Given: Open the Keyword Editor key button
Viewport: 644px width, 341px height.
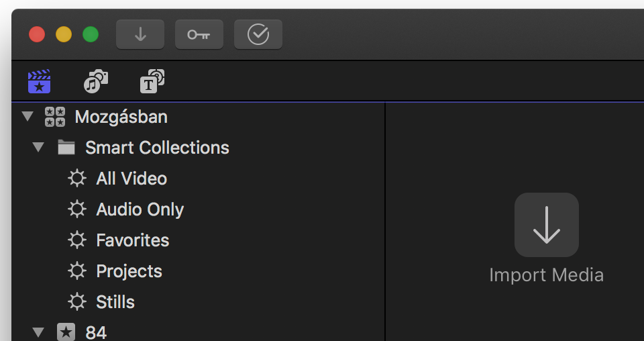Looking at the screenshot, I should pyautogui.click(x=199, y=34).
